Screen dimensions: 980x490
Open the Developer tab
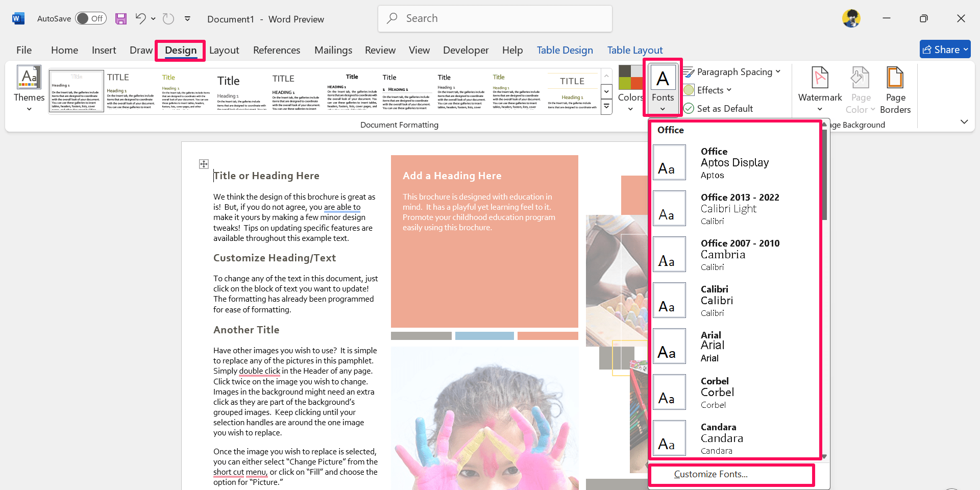tap(465, 50)
